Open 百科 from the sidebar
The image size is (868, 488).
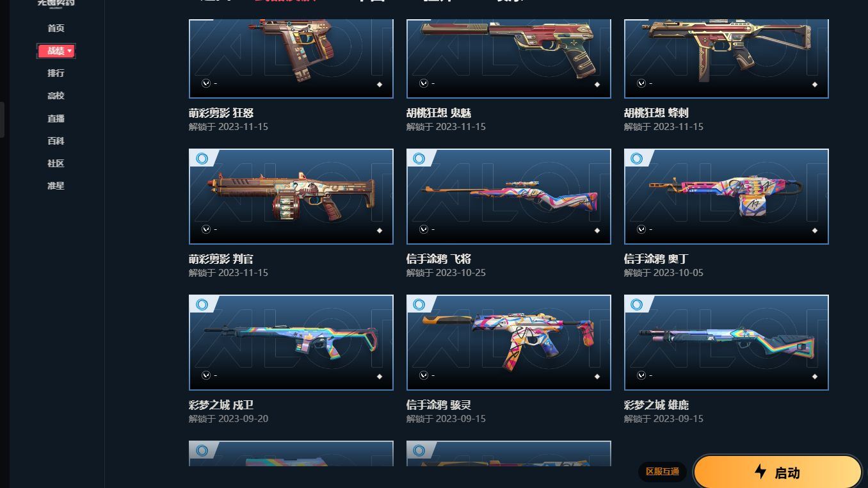(x=56, y=141)
